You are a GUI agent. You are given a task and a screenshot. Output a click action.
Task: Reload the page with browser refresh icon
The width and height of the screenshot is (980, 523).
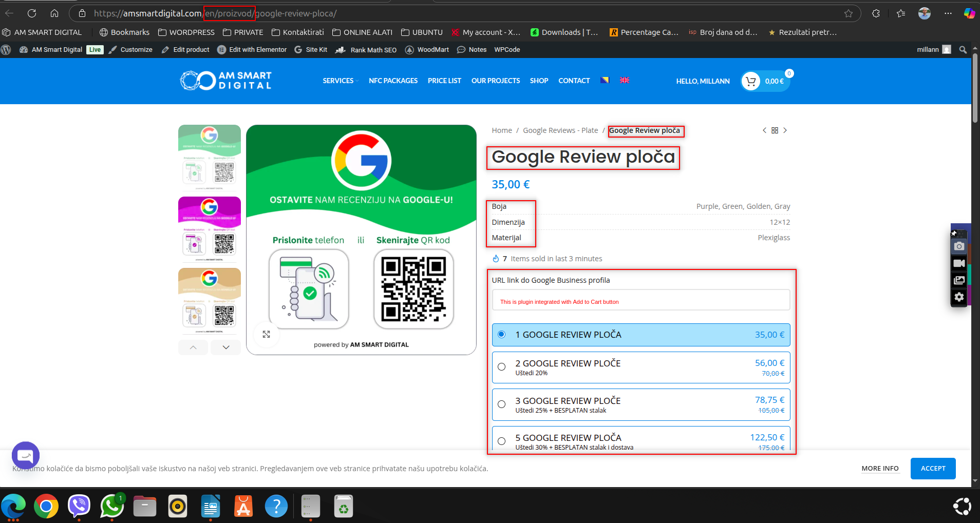point(32,13)
